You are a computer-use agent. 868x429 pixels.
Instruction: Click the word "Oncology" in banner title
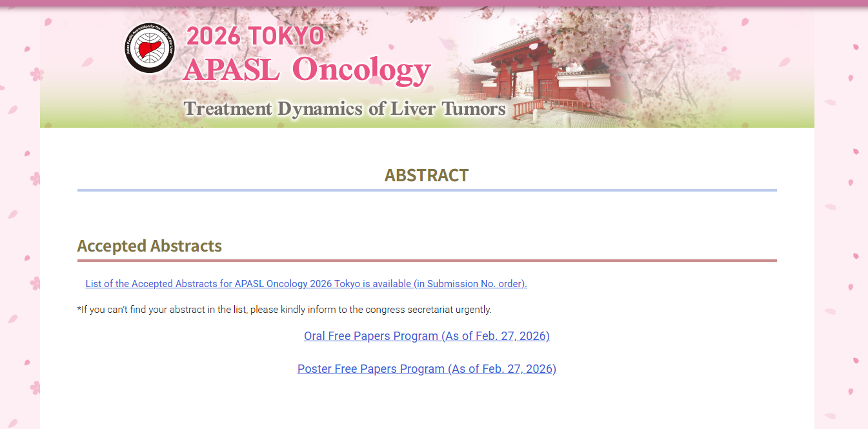coord(361,70)
